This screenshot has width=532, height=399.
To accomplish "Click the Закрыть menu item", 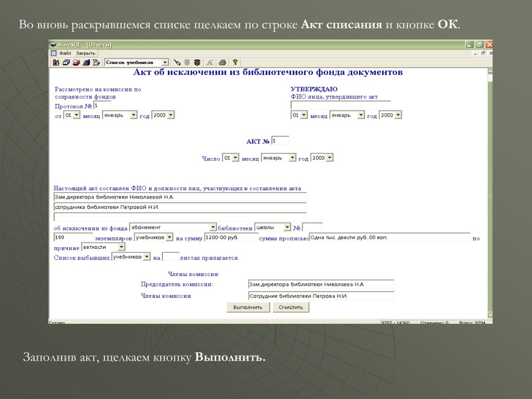I will [86, 53].
